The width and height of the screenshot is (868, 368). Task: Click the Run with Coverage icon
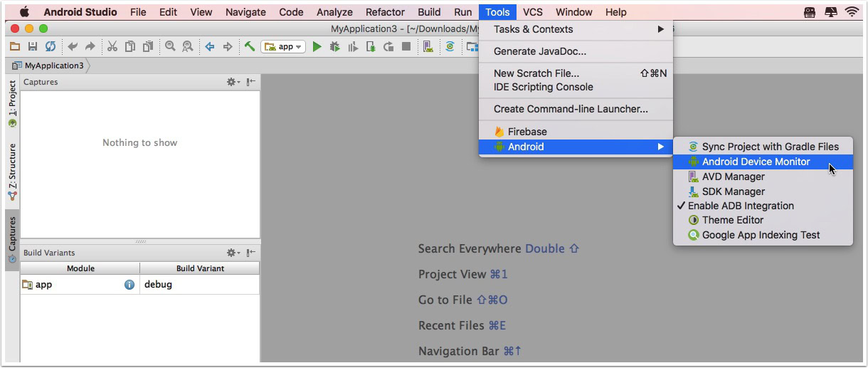353,46
